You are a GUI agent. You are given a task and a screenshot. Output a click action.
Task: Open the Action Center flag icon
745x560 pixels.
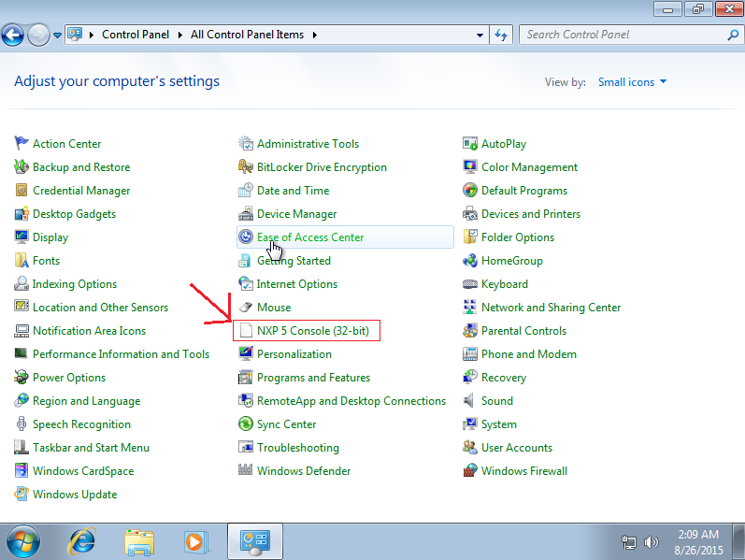(21, 143)
